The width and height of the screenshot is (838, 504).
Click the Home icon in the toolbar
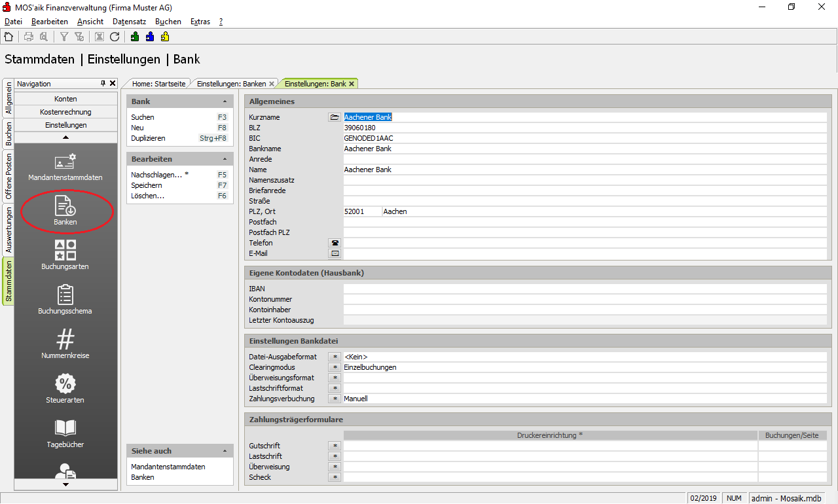coord(9,37)
